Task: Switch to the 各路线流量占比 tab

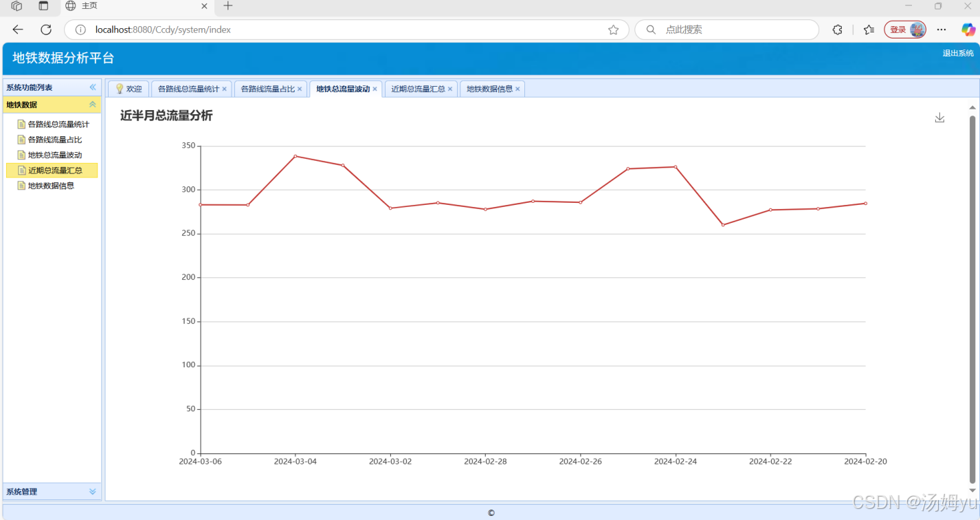Action: click(267, 89)
